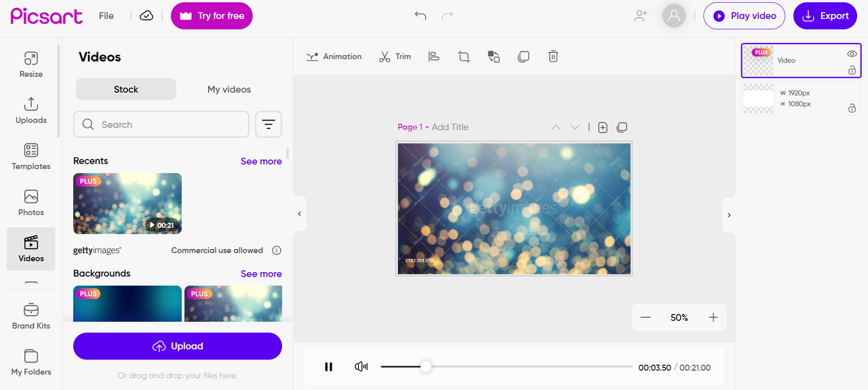
Task: Select the recent bokeh video thumbnail
Action: tap(127, 203)
